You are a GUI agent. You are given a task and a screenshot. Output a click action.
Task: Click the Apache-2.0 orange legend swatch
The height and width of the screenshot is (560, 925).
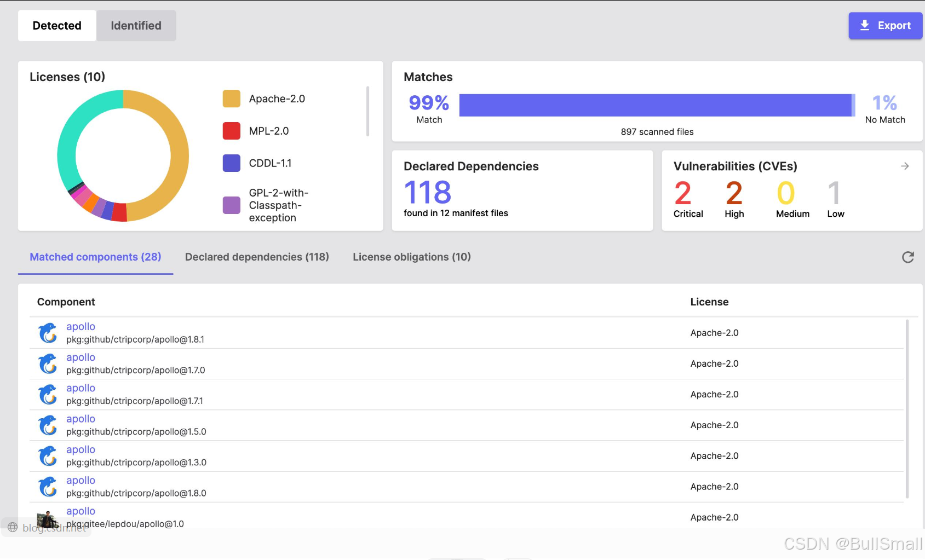click(x=232, y=99)
